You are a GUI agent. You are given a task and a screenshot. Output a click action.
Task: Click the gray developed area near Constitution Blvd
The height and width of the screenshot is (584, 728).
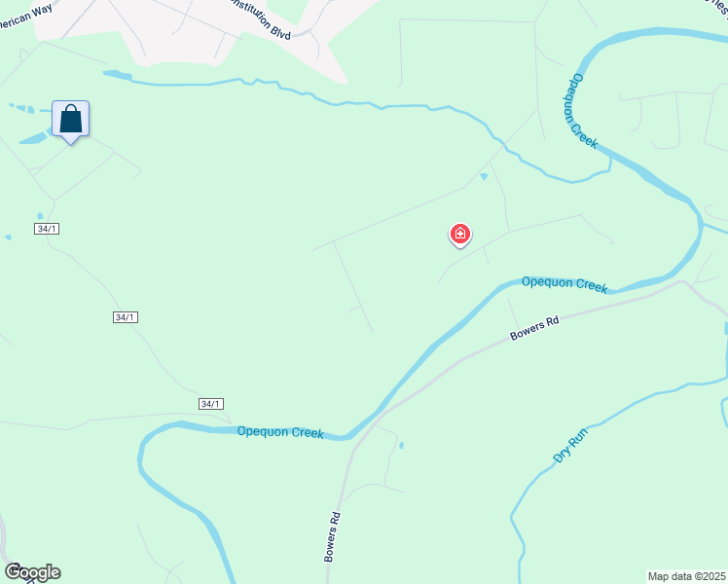[191, 32]
